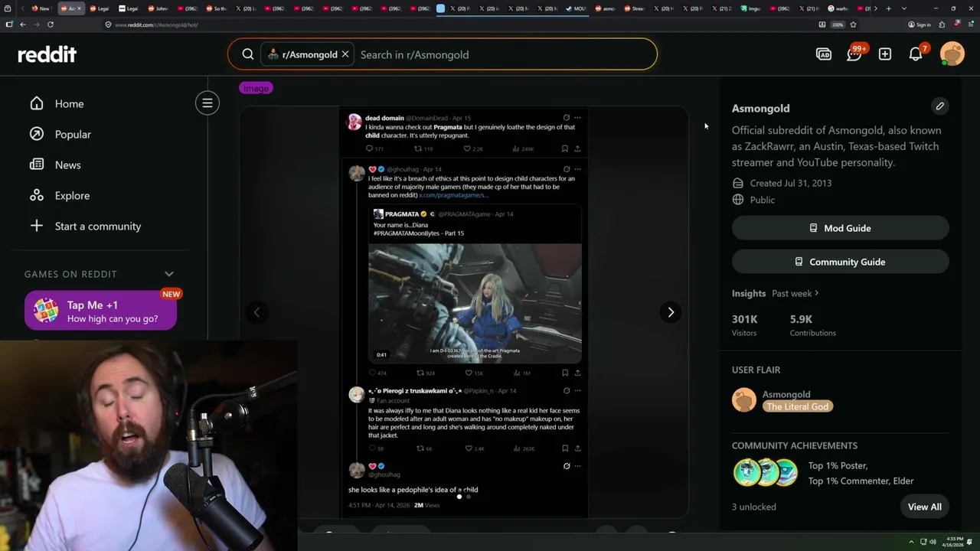
Task: Reload the page in browser
Action: pyautogui.click(x=51, y=24)
